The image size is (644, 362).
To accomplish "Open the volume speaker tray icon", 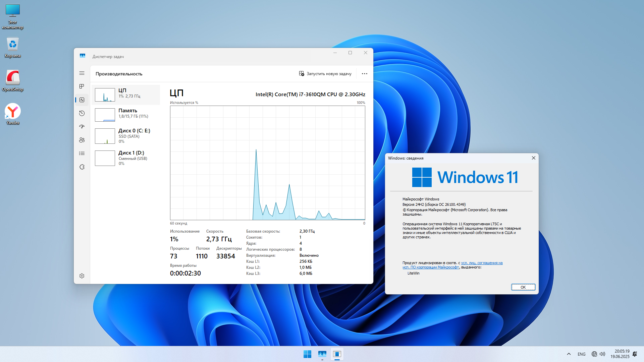I will pyautogui.click(x=602, y=354).
